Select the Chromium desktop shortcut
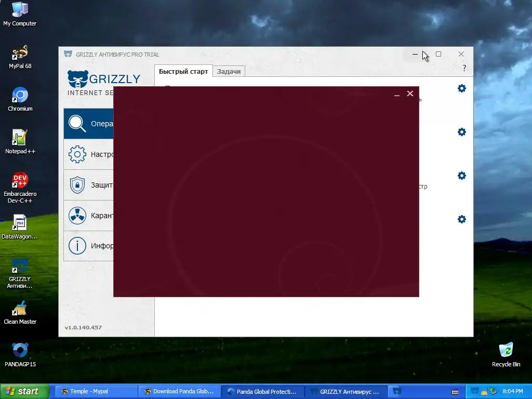 (x=20, y=99)
